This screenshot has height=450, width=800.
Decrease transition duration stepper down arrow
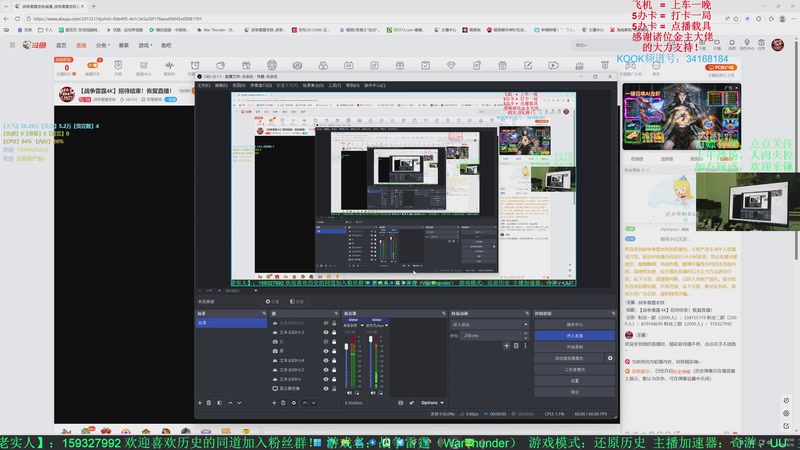pyautogui.click(x=526, y=338)
